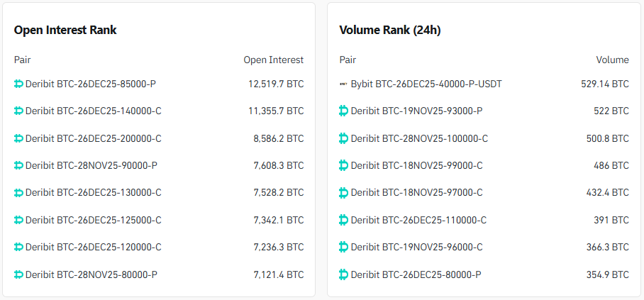
Task: Click Deribit icon beside BTC-26DEC25-85000-P
Action: (19, 84)
